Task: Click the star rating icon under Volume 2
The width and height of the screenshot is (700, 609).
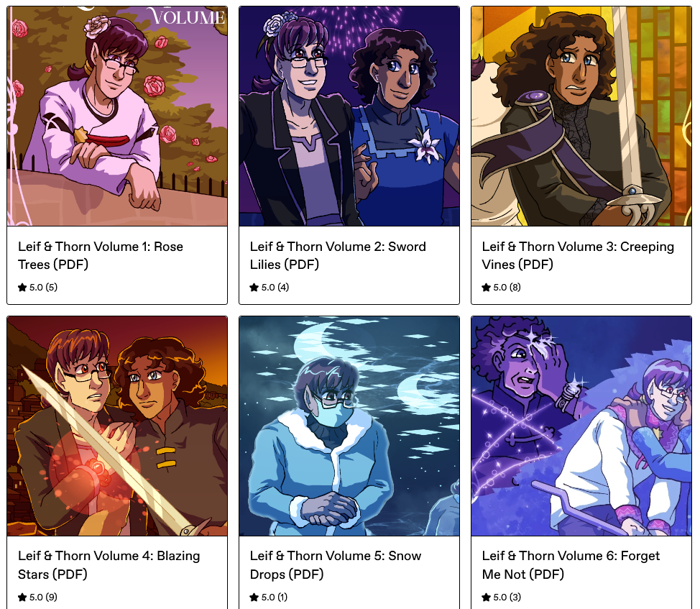Action: click(254, 287)
